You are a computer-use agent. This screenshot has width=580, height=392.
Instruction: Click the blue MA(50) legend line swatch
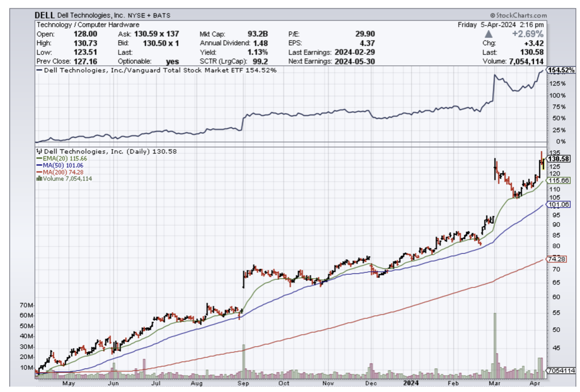click(x=39, y=165)
